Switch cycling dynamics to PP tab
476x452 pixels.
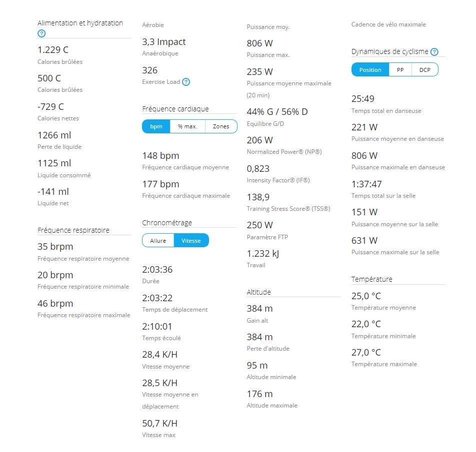click(400, 70)
